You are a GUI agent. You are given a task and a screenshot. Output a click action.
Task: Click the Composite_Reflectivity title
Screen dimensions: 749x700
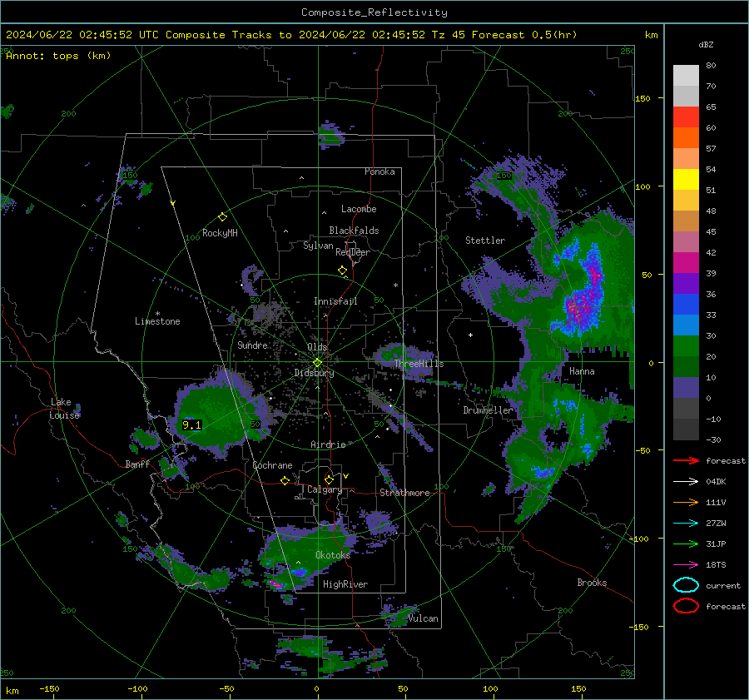[374, 12]
